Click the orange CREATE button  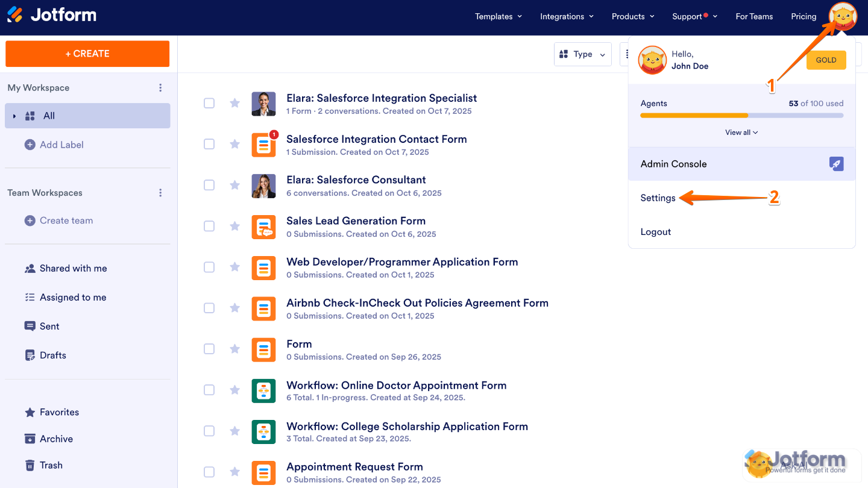(87, 54)
